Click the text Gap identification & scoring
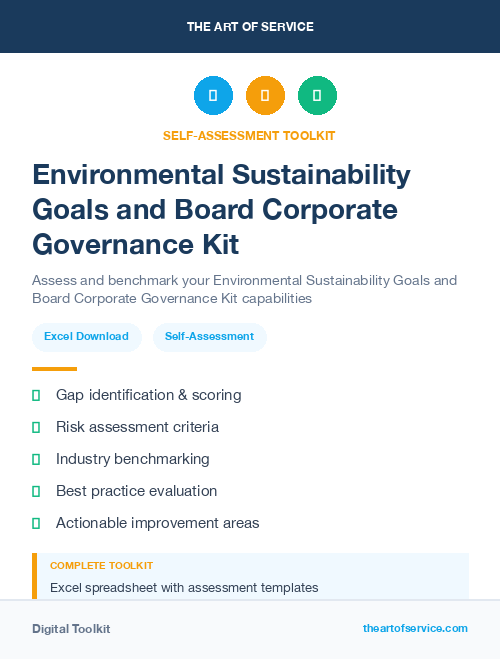Screen dimensions: 500x659 149,395
